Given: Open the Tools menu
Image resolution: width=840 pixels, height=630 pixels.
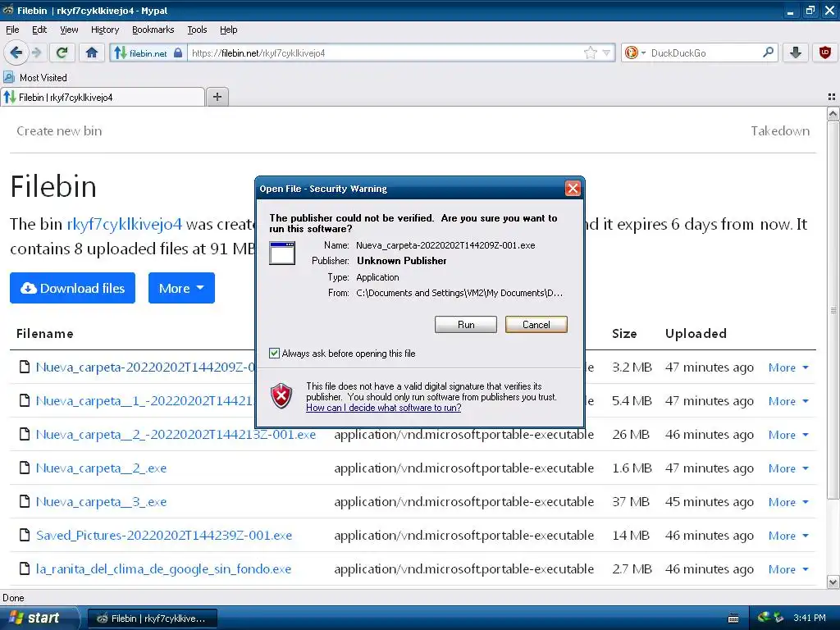Looking at the screenshot, I should pyautogui.click(x=197, y=30).
